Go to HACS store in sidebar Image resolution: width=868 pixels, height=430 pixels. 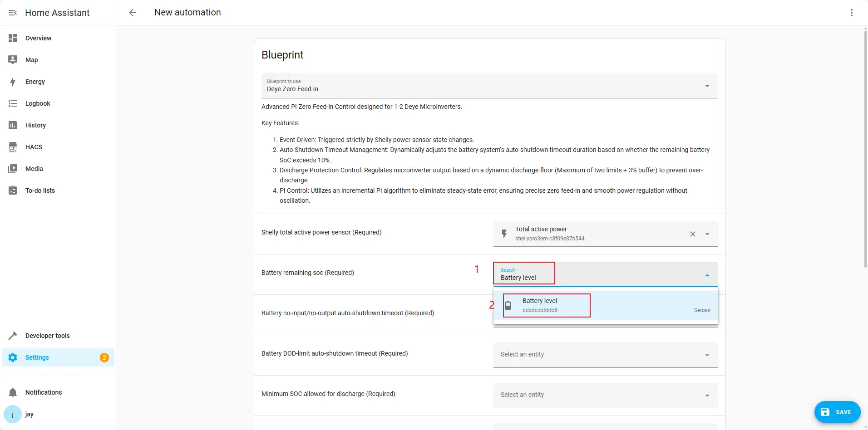34,147
